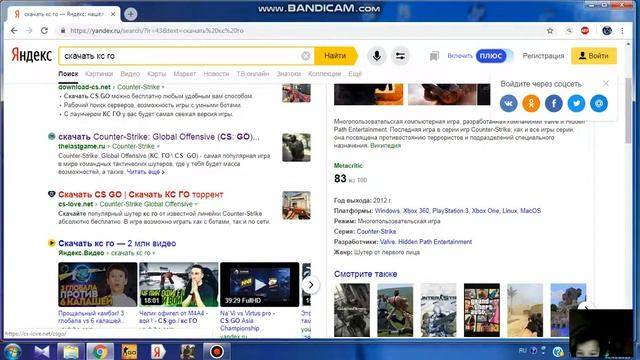
Task: Click the browser address bar
Action: pos(302,31)
